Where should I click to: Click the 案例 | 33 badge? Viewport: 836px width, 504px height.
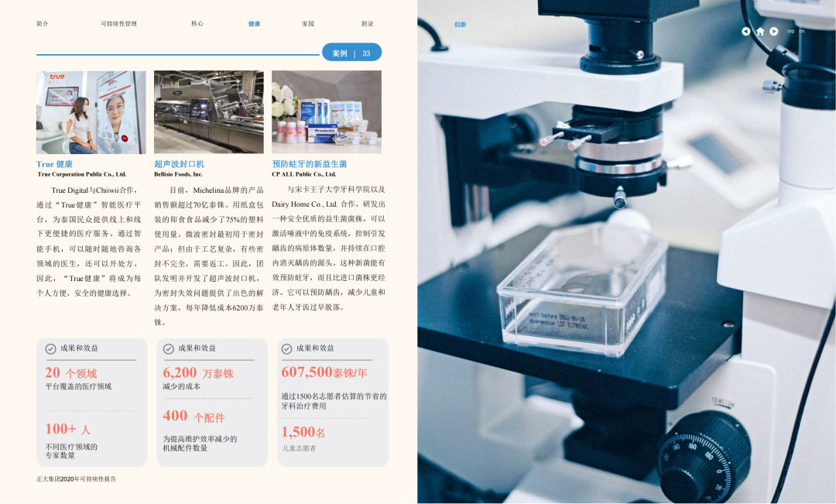click(x=351, y=53)
